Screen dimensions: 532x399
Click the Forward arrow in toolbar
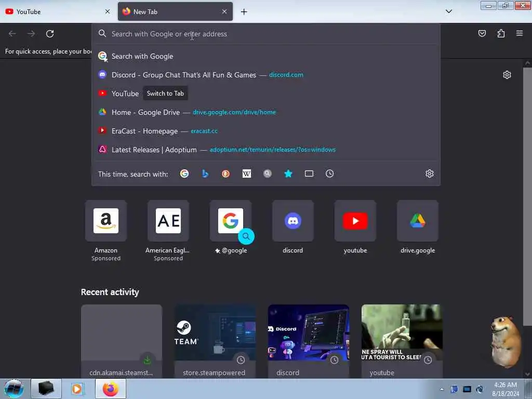[x=31, y=34]
